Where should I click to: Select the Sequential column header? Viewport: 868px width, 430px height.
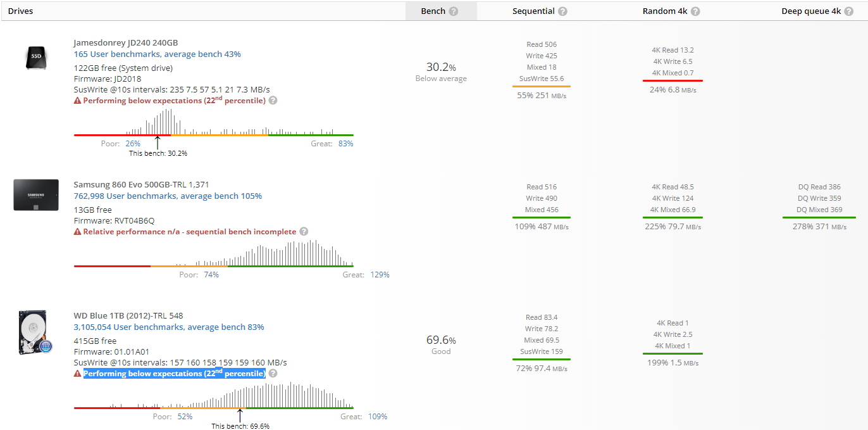point(533,11)
